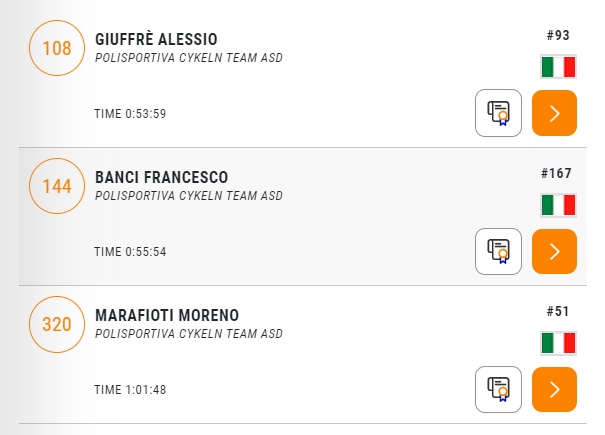Open certificate for Marafioti Moreno
Screen dimensions: 605x435
pos(498,389)
